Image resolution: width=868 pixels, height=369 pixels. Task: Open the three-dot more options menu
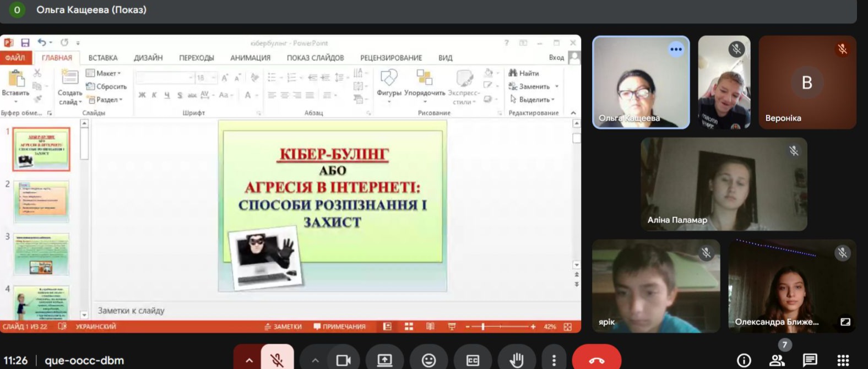tap(554, 360)
